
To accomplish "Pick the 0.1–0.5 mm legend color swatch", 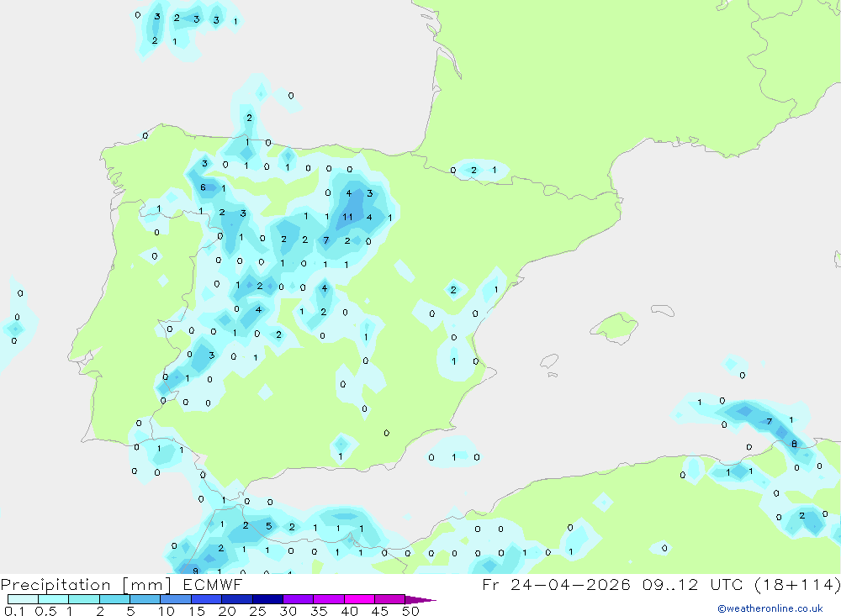I will click(x=23, y=599).
